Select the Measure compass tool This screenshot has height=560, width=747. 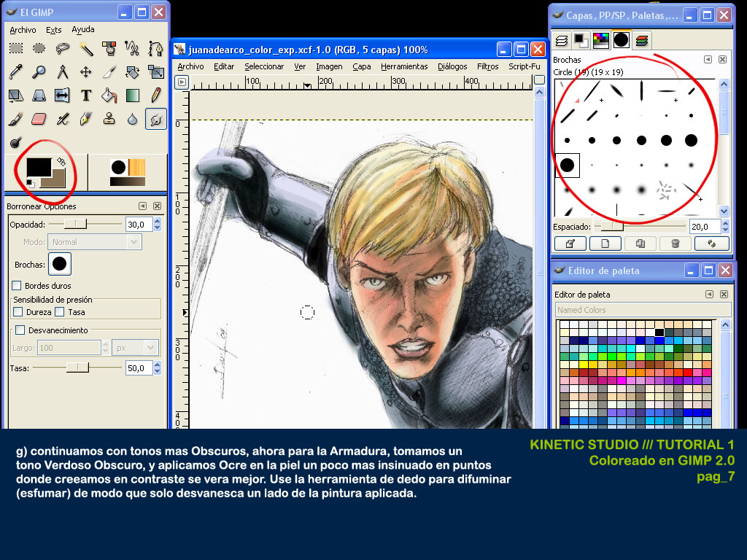point(63,72)
